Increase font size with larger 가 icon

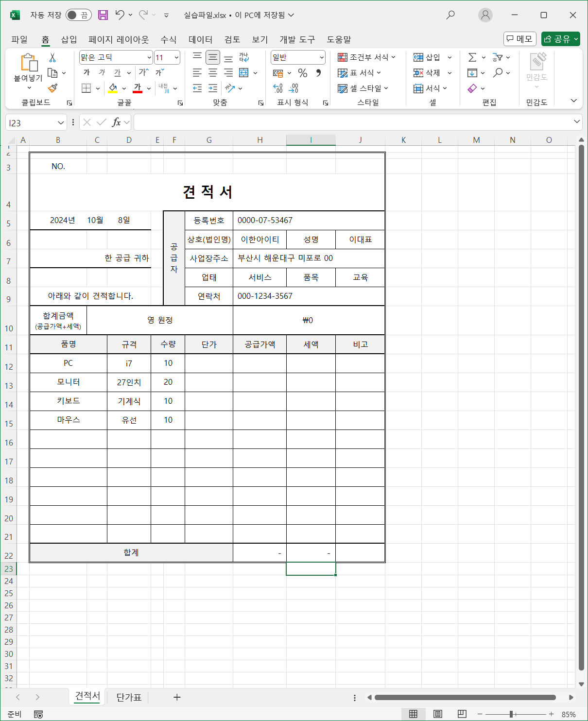point(143,72)
